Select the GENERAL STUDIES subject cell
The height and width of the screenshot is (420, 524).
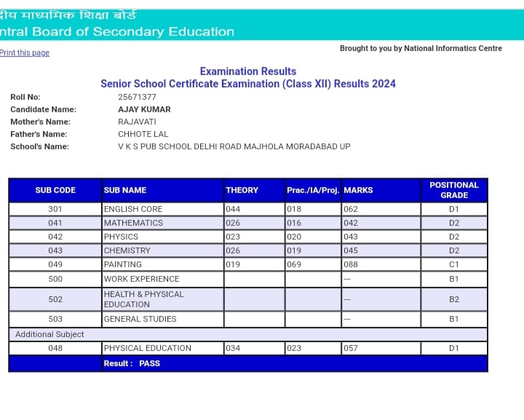pos(163,319)
